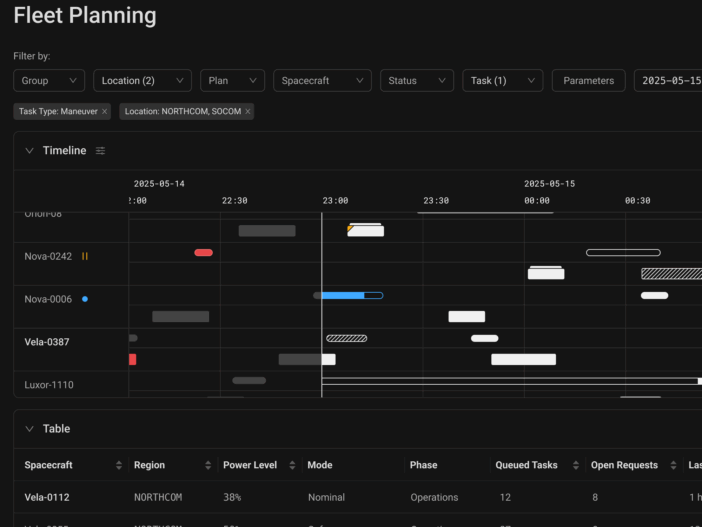Image resolution: width=702 pixels, height=527 pixels.
Task: Open the Task (1) filter dropdown
Action: coord(502,81)
